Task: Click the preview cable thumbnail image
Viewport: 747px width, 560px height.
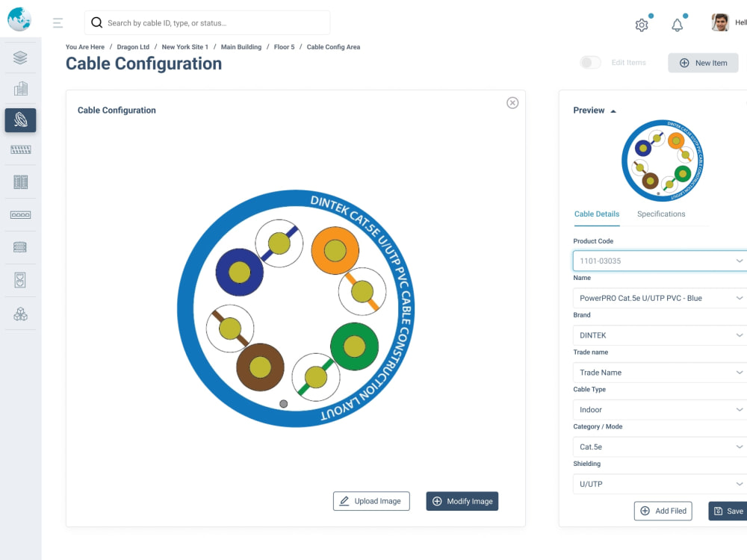Action: click(x=663, y=161)
